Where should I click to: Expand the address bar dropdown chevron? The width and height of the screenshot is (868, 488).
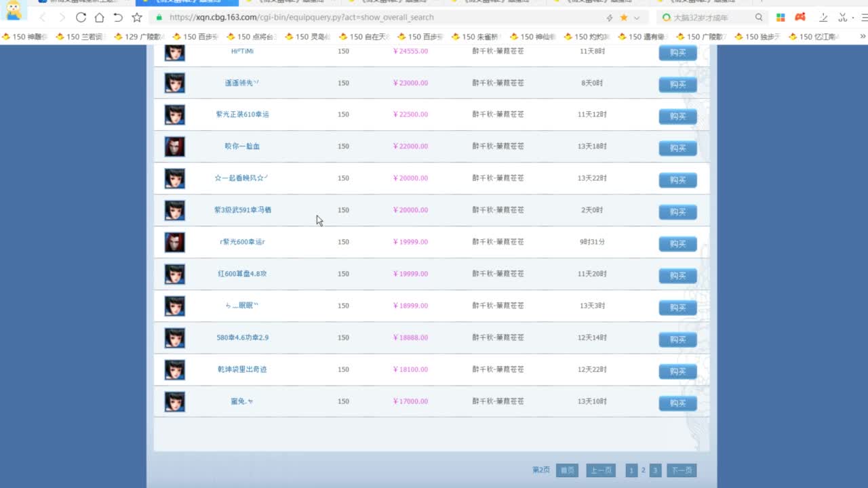click(x=636, y=18)
